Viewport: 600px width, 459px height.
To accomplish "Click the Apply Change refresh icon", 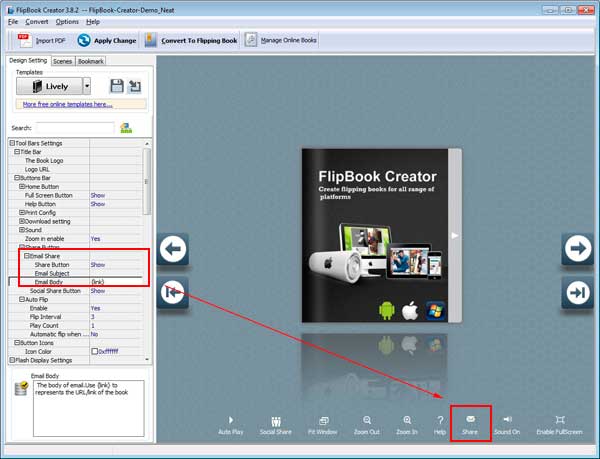I will pos(84,40).
